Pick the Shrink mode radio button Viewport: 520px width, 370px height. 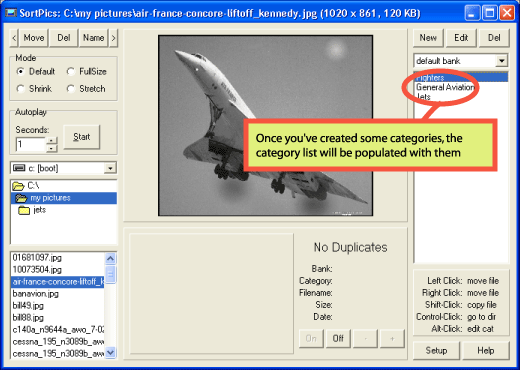pos(21,89)
